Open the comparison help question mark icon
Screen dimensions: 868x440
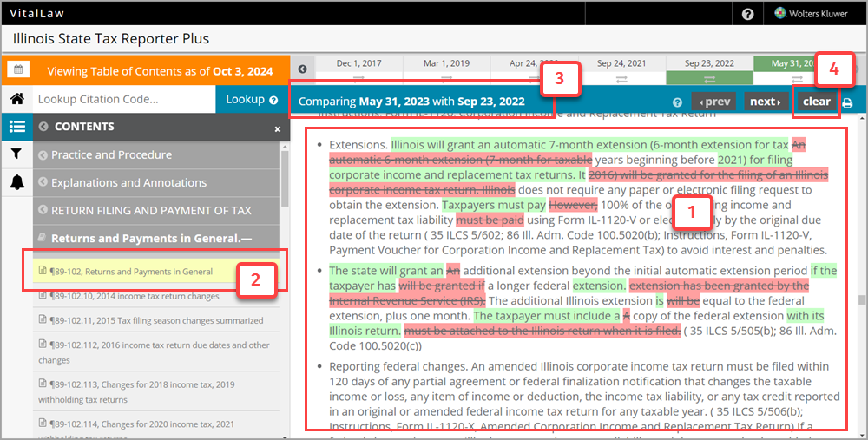coord(677,102)
